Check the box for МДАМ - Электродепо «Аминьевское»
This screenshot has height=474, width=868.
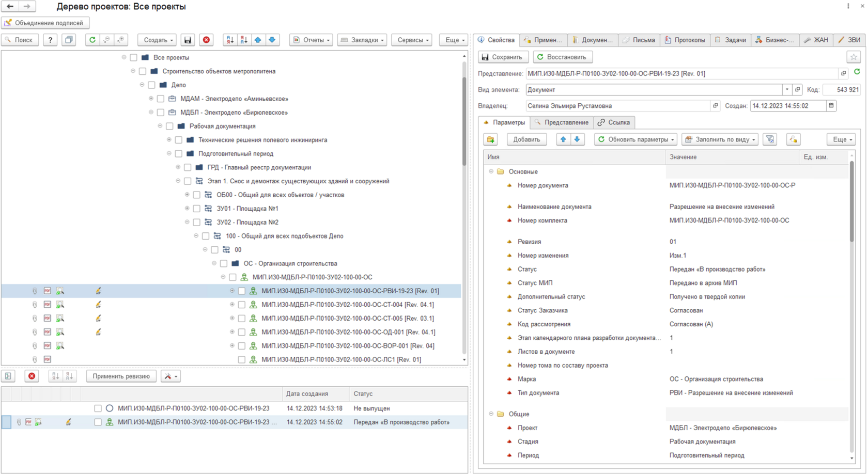161,99
